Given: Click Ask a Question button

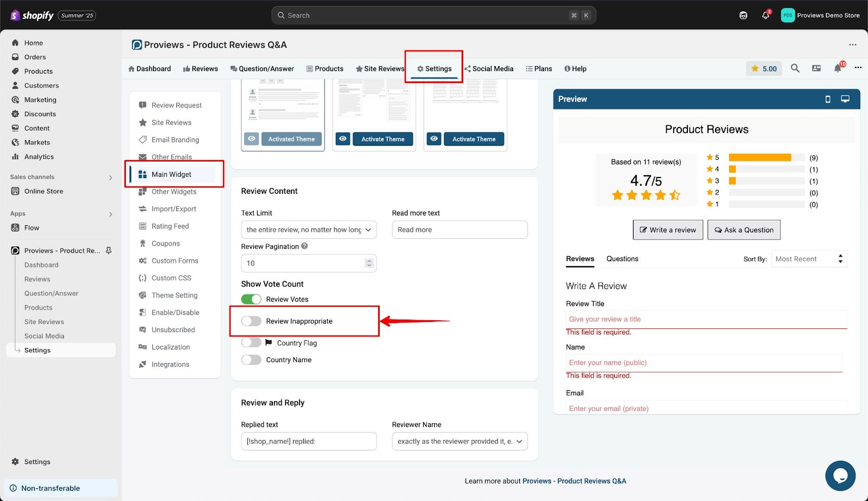Looking at the screenshot, I should tap(744, 230).
